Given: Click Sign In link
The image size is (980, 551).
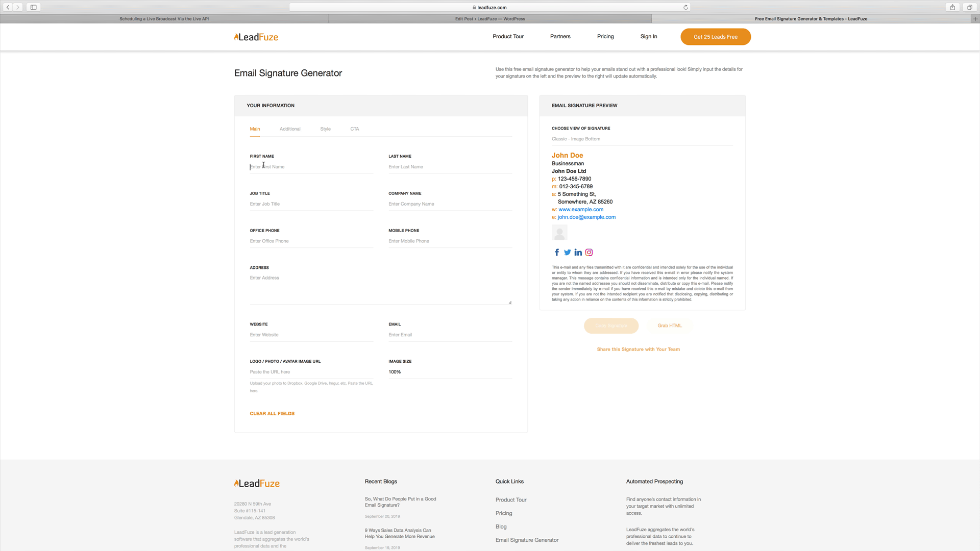Looking at the screenshot, I should (648, 37).
